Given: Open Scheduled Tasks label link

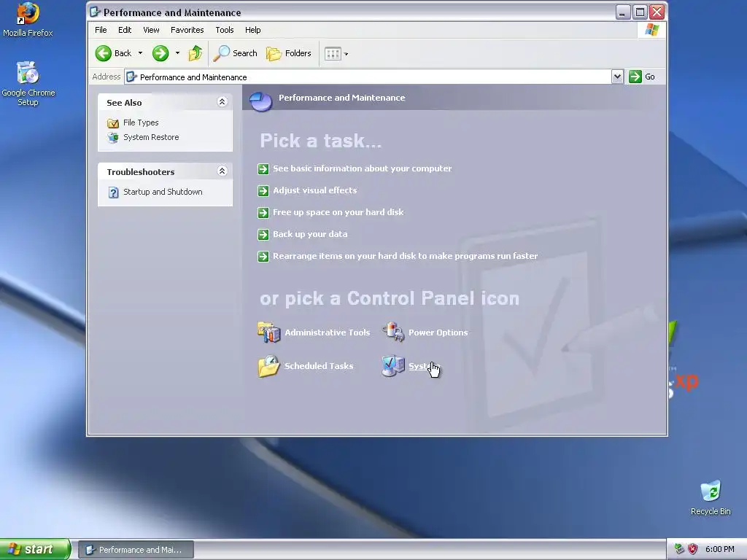Looking at the screenshot, I should pos(319,366).
